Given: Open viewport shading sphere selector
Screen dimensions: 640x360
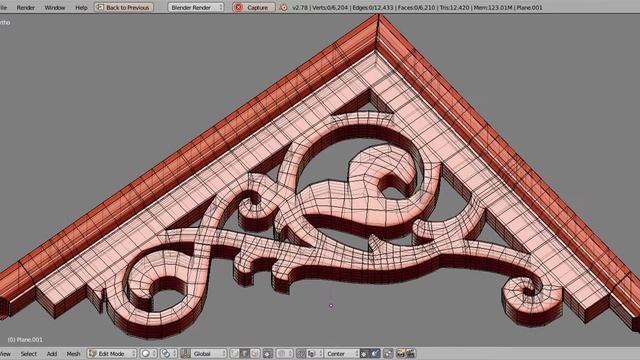Looking at the screenshot, I should click(149, 353).
